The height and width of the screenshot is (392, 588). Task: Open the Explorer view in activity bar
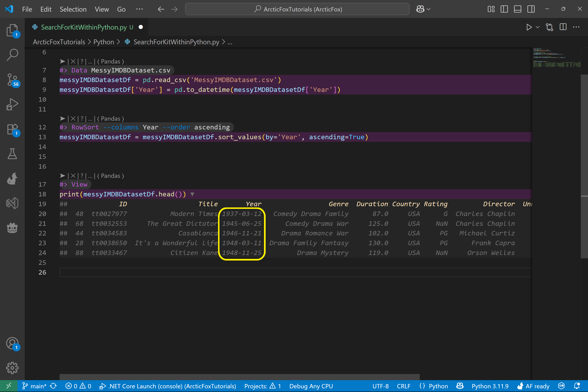[x=12, y=30]
